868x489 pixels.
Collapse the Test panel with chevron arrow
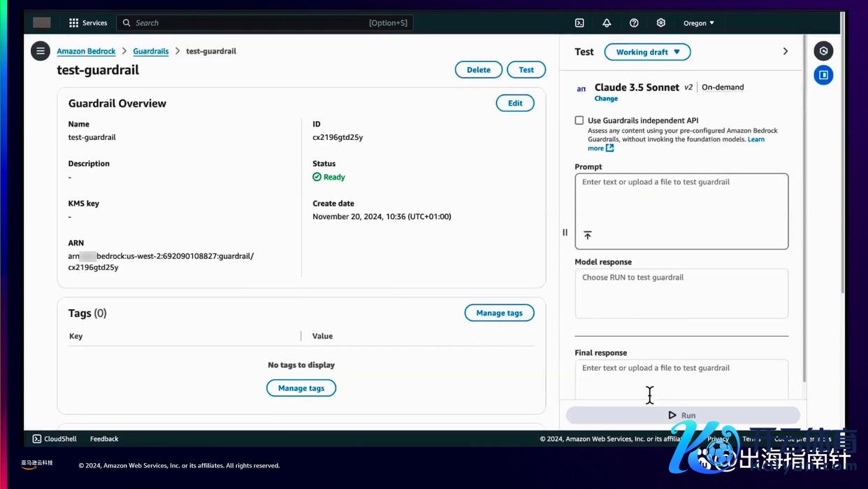(786, 52)
